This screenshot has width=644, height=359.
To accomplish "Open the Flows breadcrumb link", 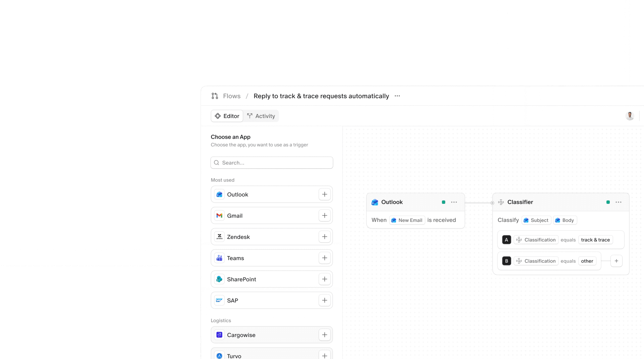I will coord(231,96).
